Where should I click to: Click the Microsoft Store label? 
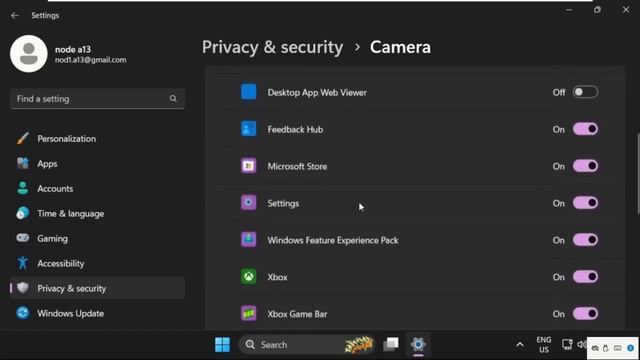297,167
